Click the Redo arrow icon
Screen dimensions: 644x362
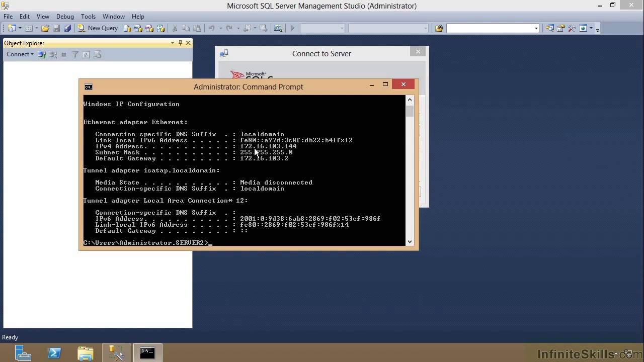[x=229, y=29]
